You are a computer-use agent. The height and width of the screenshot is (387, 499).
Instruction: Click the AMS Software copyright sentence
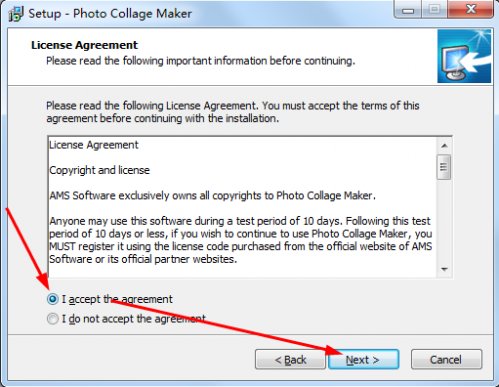(x=212, y=195)
